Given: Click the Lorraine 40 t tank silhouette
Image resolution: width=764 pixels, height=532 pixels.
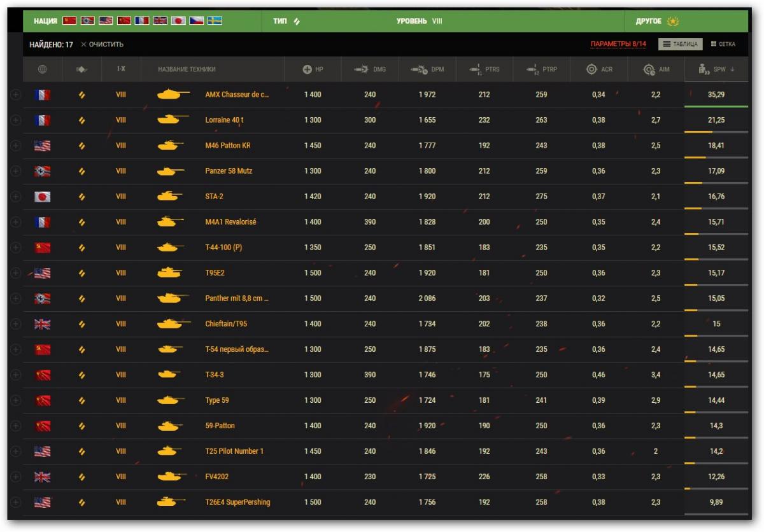Looking at the screenshot, I should click(173, 120).
